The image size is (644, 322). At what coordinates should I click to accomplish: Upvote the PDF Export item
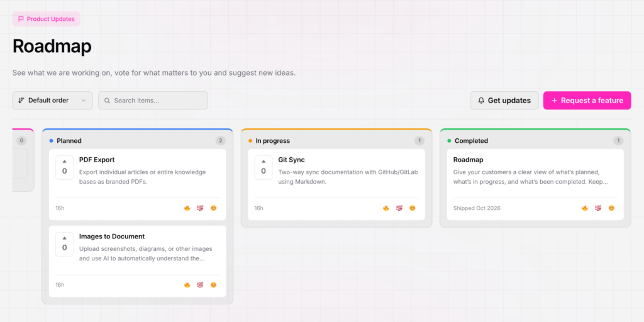(65, 167)
